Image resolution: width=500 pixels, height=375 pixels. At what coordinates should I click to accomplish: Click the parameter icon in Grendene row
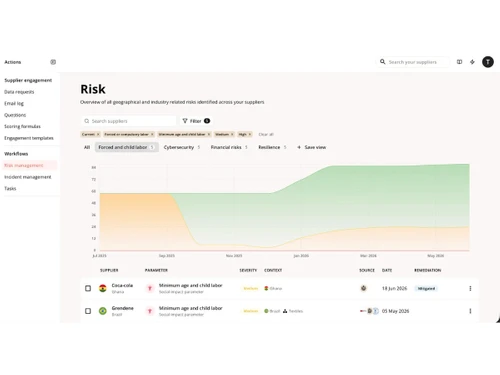(150, 311)
